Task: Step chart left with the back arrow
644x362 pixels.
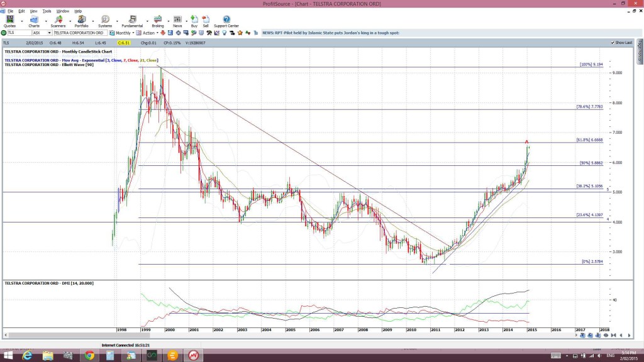Action: pos(621,336)
